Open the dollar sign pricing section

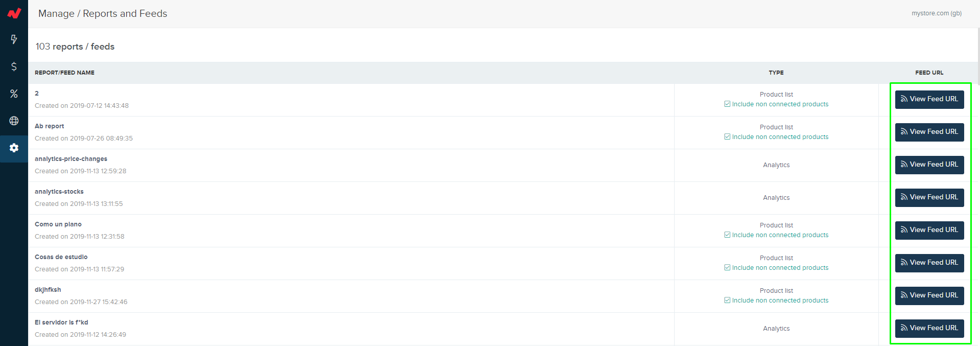click(x=14, y=66)
